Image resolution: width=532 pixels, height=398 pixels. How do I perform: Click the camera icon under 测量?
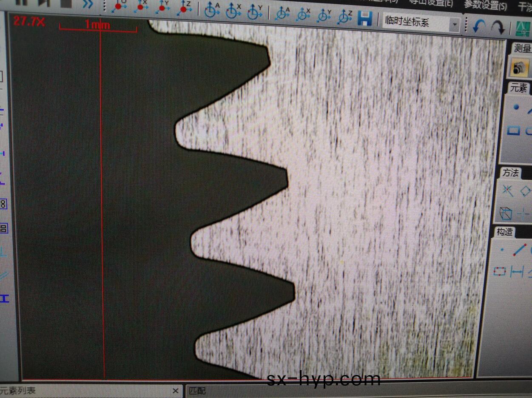pos(518,68)
